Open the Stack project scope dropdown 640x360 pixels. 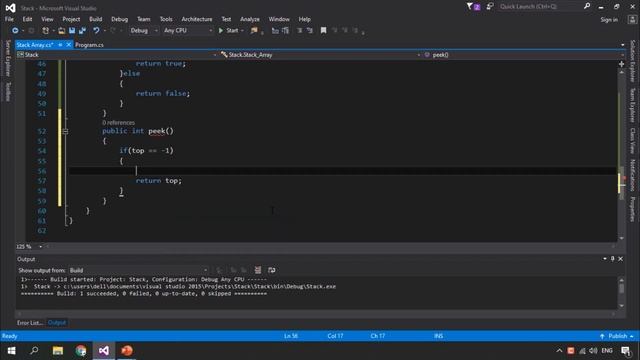[x=117, y=55]
